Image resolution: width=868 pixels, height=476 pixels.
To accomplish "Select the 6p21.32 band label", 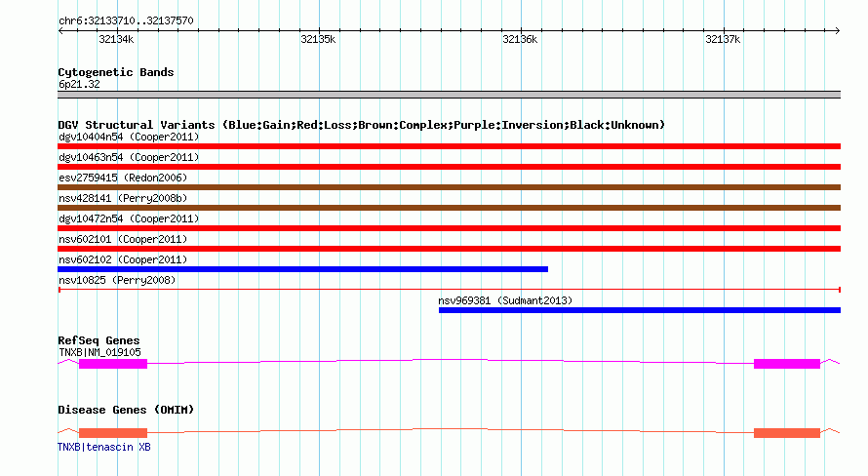I will (79, 84).
